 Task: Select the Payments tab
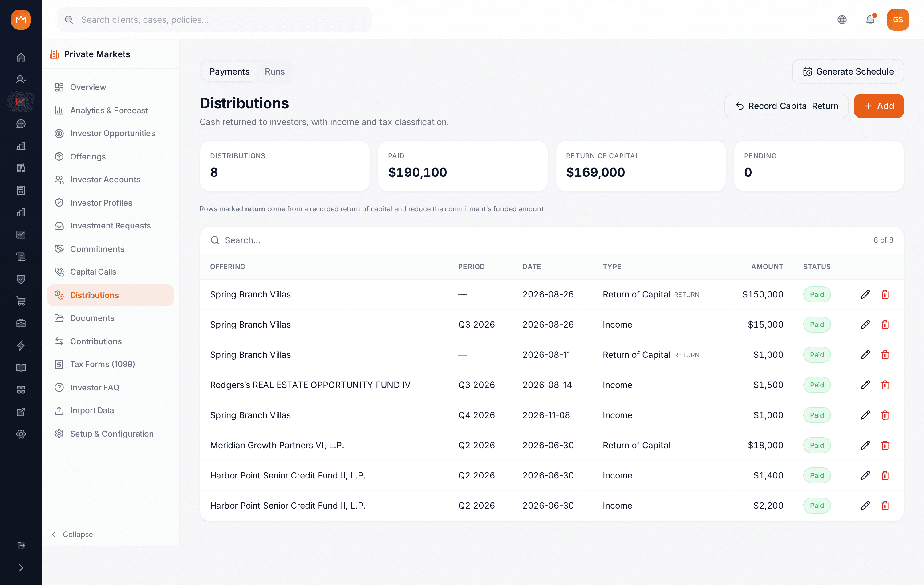coord(229,71)
